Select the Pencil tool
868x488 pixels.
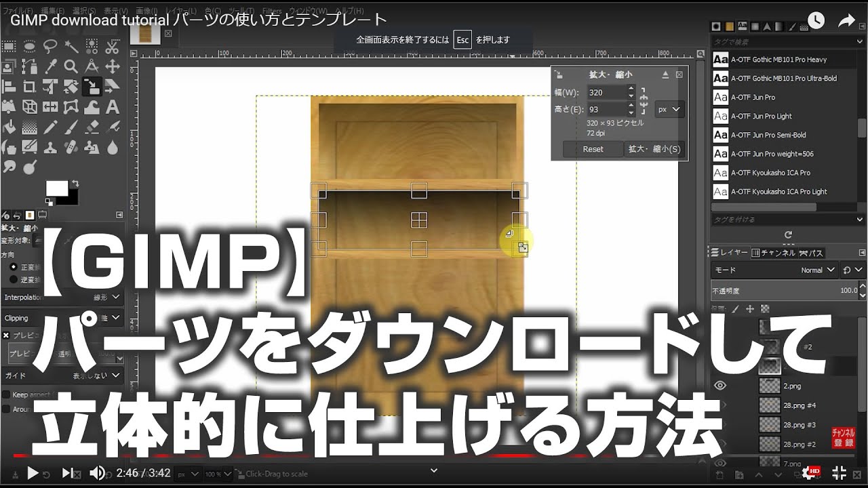(50, 127)
